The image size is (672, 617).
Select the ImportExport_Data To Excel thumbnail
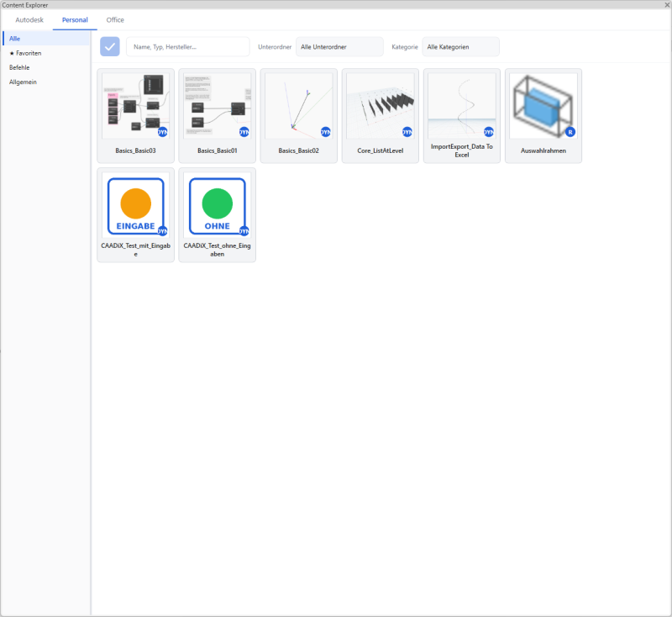[x=461, y=105]
